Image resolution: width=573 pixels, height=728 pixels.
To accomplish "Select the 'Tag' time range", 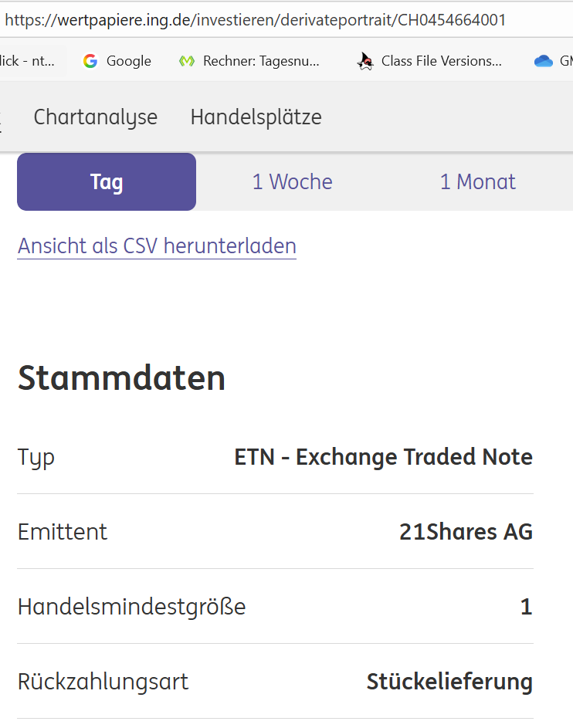I will click(x=107, y=182).
